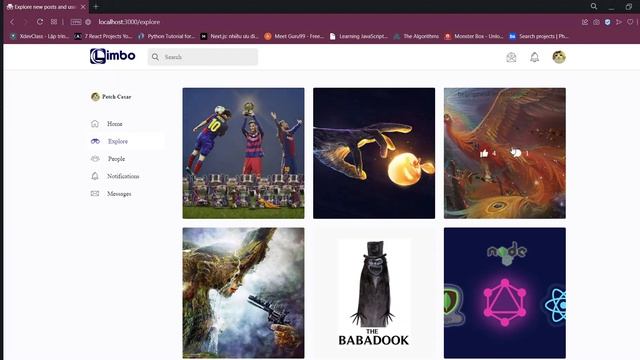This screenshot has width=640, height=360.
Task: Click the browser Back arrow
Action: pyautogui.click(x=12, y=22)
